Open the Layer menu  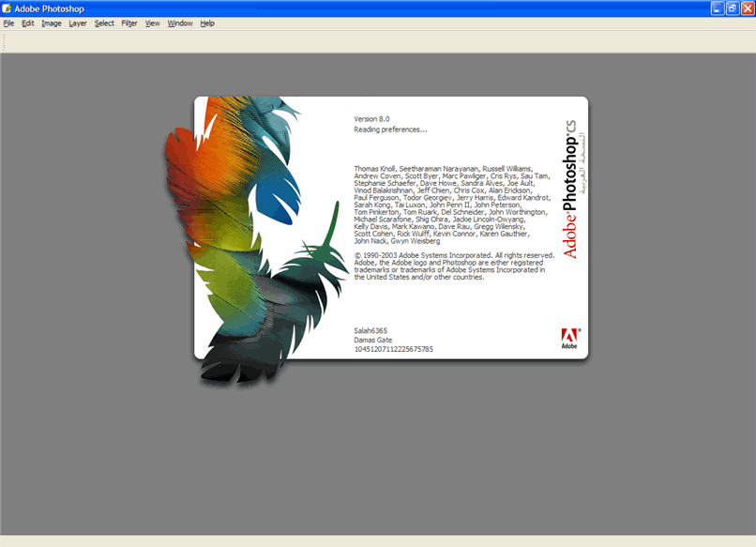[78, 23]
